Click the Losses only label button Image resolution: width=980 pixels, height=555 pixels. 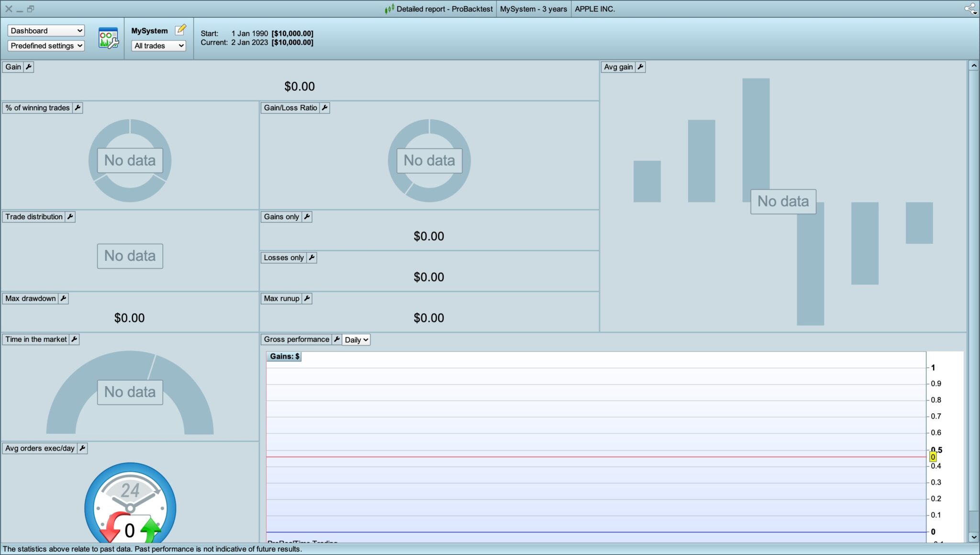tap(283, 258)
